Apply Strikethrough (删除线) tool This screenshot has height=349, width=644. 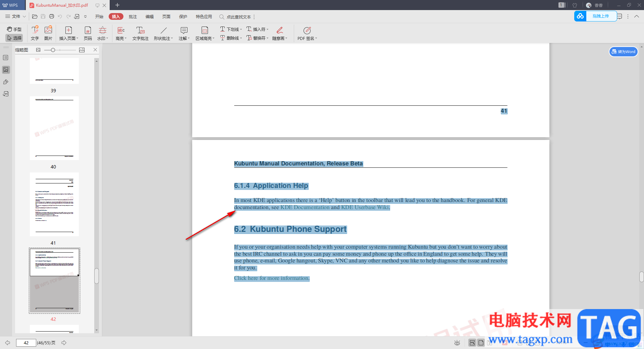pyautogui.click(x=230, y=38)
